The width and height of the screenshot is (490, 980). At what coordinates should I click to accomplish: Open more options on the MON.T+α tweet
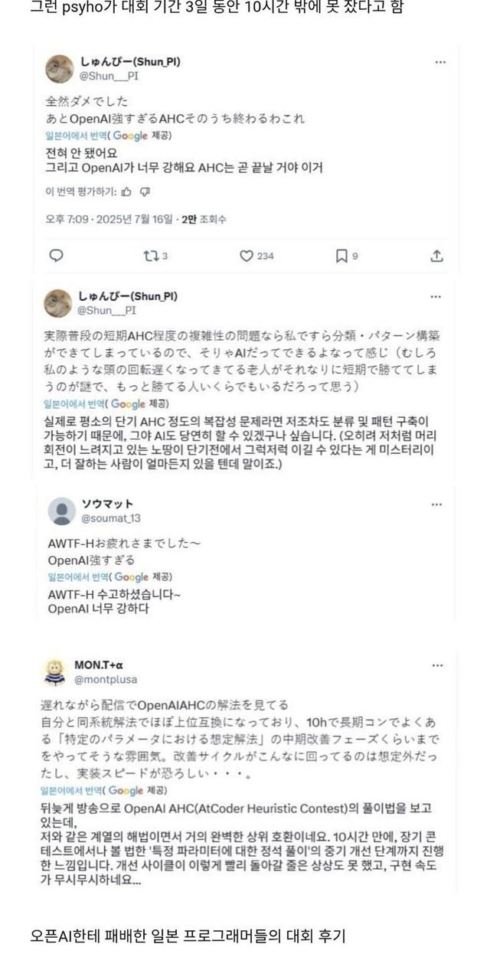(437, 665)
